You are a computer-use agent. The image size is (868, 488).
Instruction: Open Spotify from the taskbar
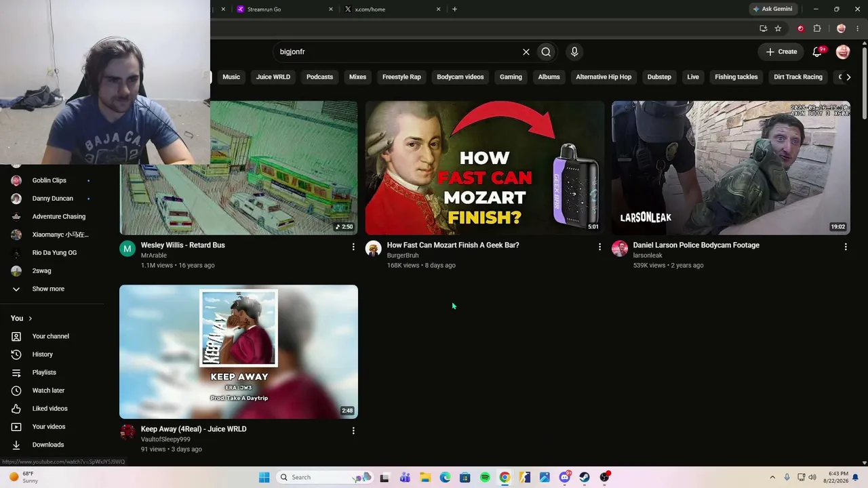[485, 477]
